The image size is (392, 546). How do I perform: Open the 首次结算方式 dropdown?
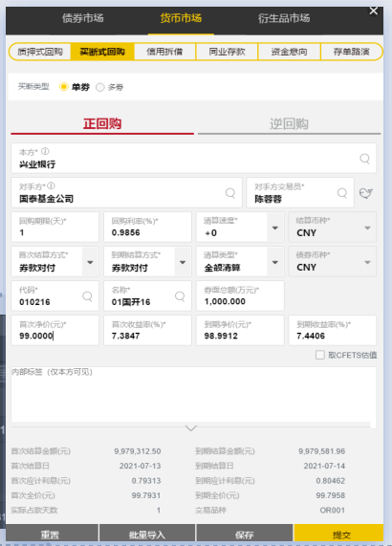tap(90, 262)
